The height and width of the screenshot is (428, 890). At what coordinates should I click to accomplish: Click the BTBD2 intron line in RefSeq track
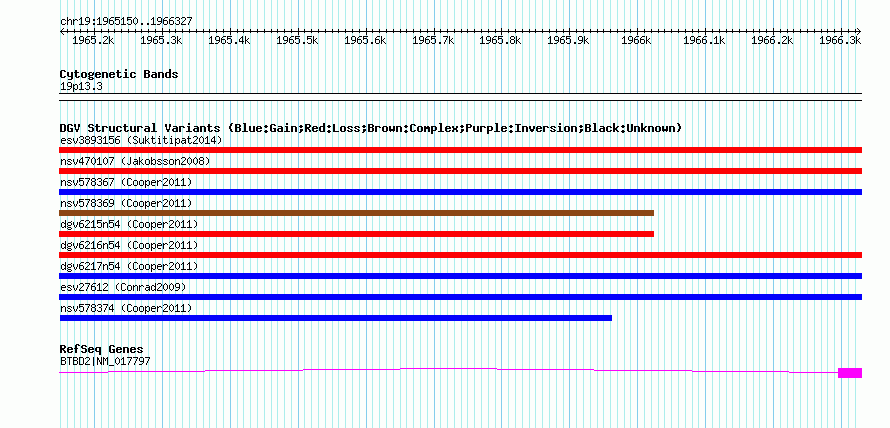click(x=448, y=369)
